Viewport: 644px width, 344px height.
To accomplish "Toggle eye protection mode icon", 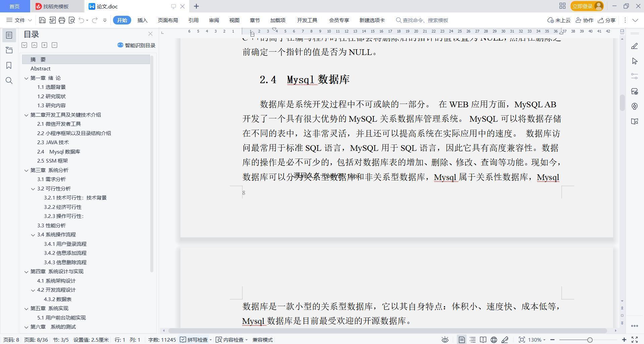I will [445, 340].
